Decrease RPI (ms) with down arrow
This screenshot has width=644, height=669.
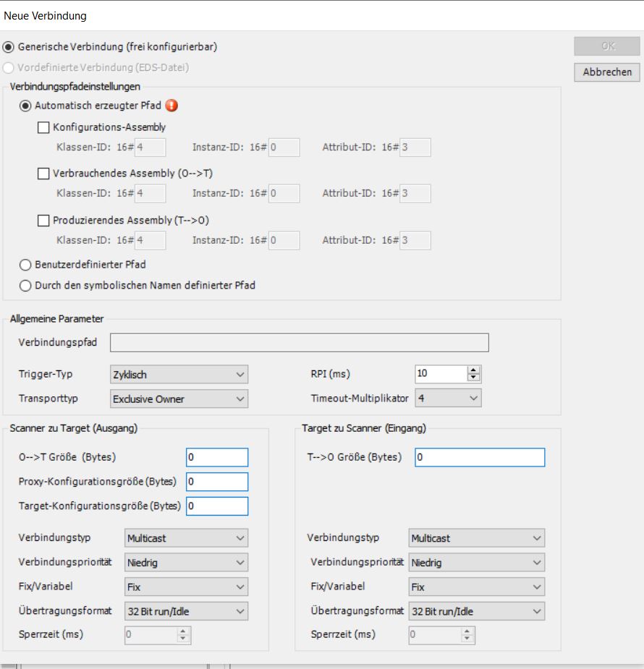pyautogui.click(x=473, y=377)
